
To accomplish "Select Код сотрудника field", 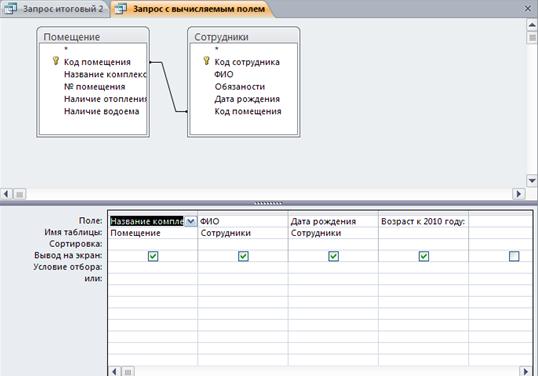I will 247,62.
